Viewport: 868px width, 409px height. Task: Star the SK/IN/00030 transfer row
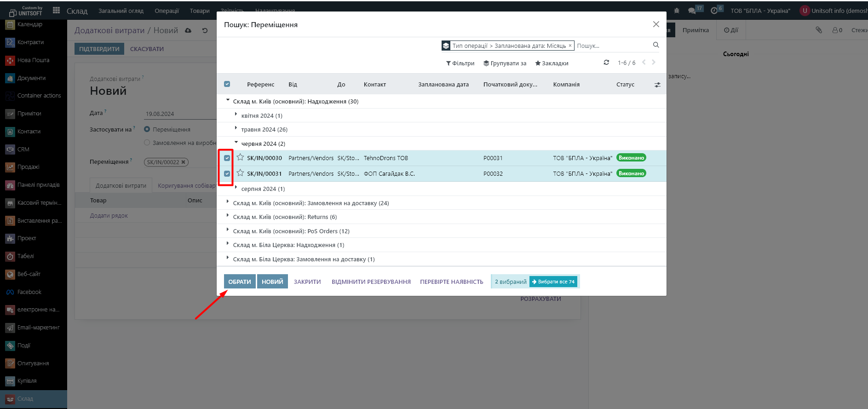tap(240, 157)
